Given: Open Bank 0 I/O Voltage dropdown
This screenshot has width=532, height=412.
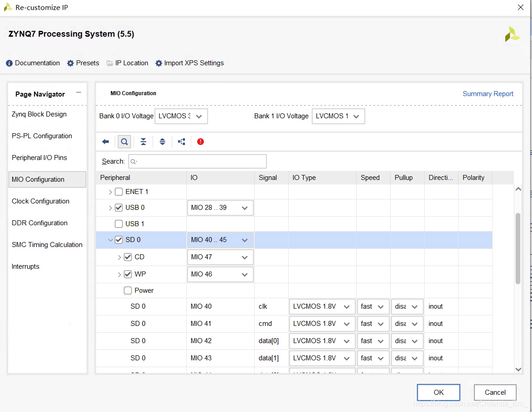Looking at the screenshot, I should (x=181, y=116).
